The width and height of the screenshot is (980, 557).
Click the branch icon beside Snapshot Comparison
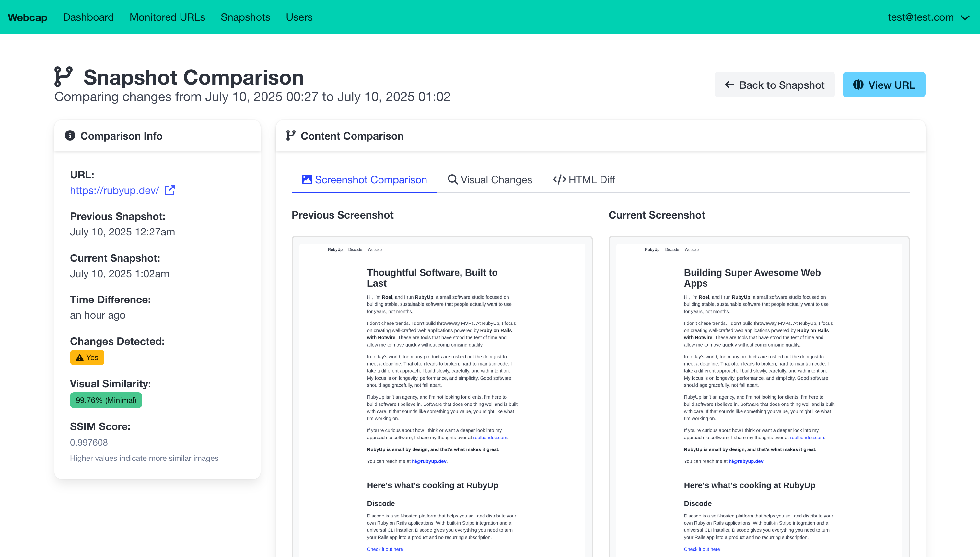point(63,77)
